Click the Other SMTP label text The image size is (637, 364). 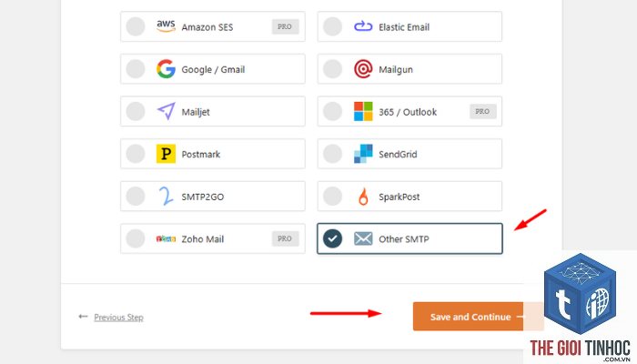404,239
